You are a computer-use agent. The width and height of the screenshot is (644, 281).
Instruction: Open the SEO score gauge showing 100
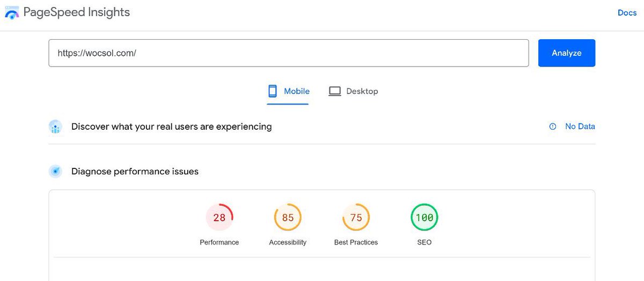[424, 217]
